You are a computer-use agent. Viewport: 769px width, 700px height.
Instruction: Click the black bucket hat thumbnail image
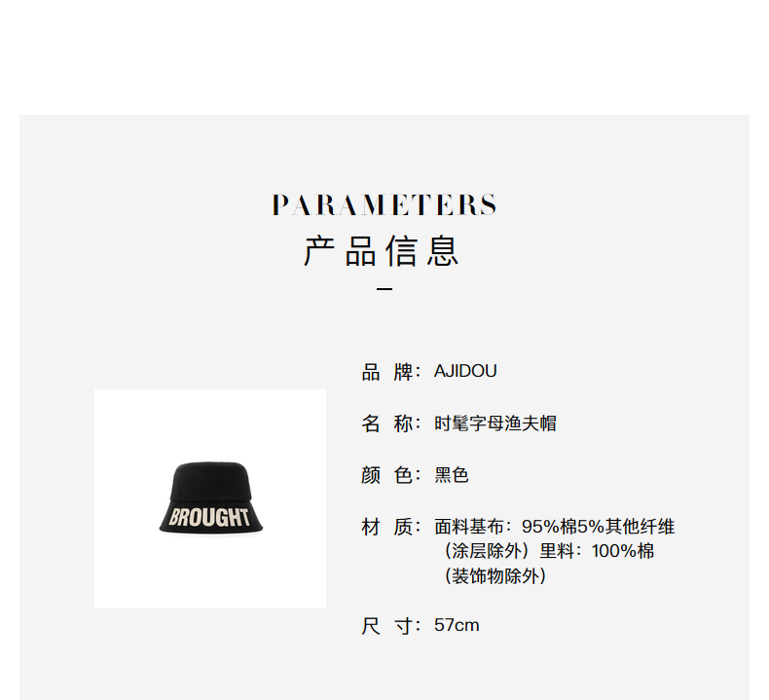(210, 498)
